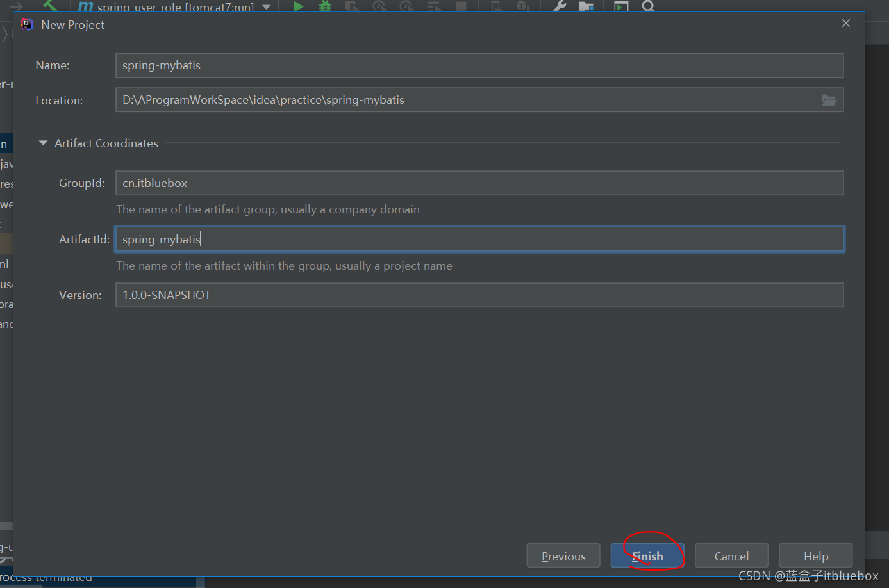Cancel the New Project dialog

coord(731,556)
